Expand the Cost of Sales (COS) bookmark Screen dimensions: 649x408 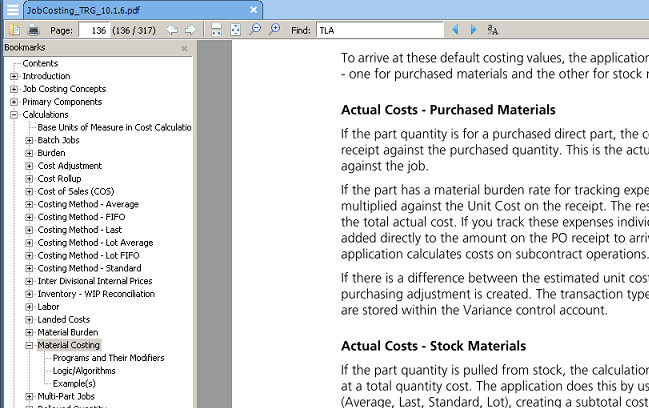[29, 192]
